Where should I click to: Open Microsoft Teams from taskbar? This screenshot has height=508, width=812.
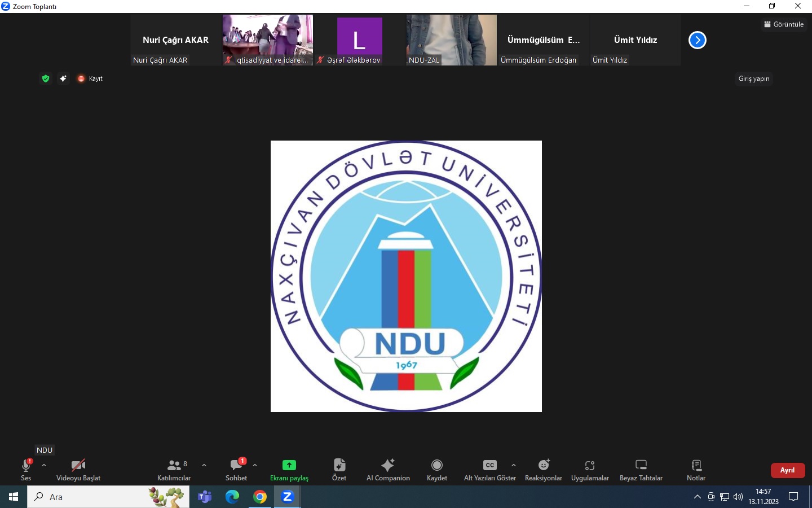click(x=205, y=497)
